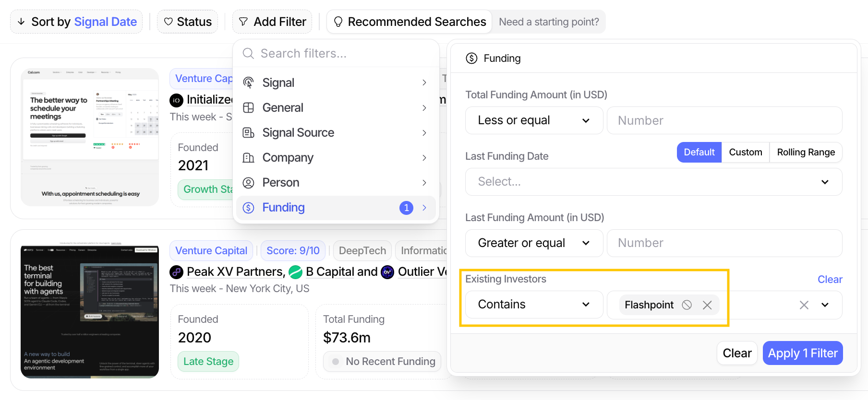The image size is (868, 400).
Task: Click the Clear link beside Existing Investors
Action: [x=830, y=279]
